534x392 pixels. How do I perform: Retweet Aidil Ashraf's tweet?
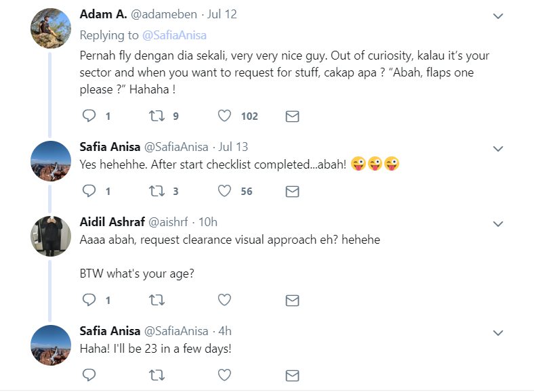[x=157, y=300]
